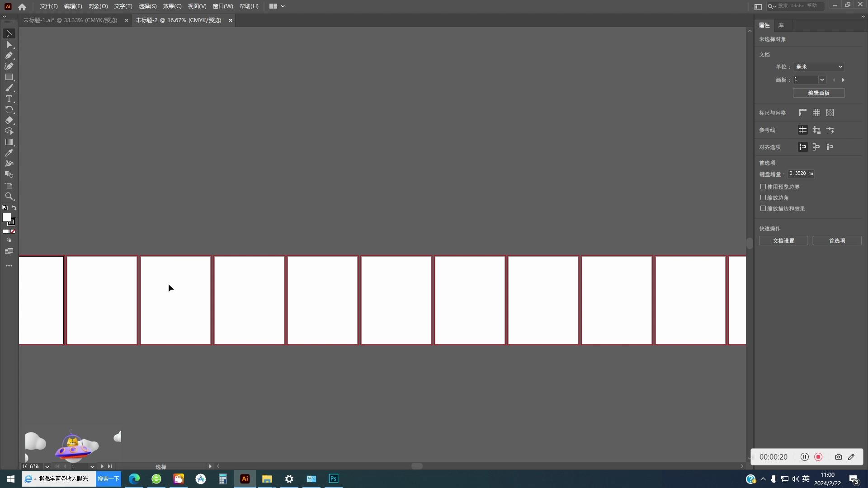Select the Shape Builder tool

point(9,131)
